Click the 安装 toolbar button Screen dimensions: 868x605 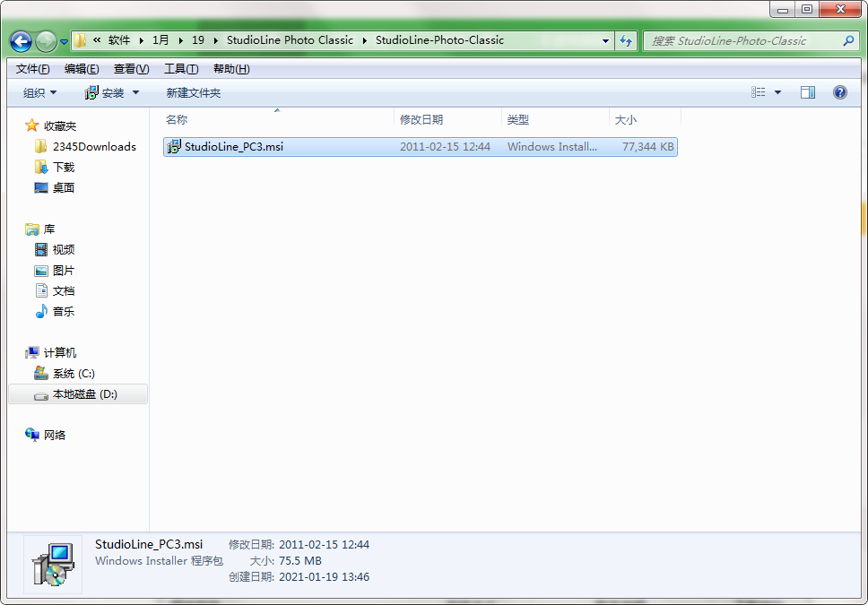[104, 92]
